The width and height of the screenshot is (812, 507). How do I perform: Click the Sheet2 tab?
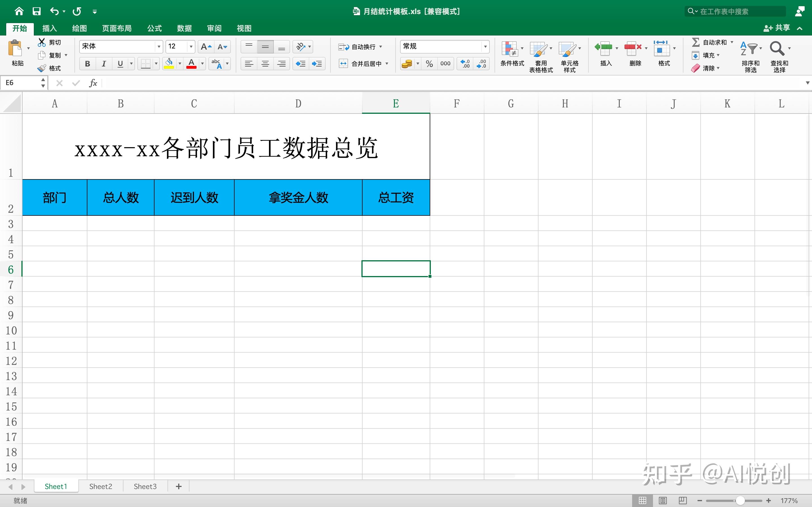pos(100,486)
